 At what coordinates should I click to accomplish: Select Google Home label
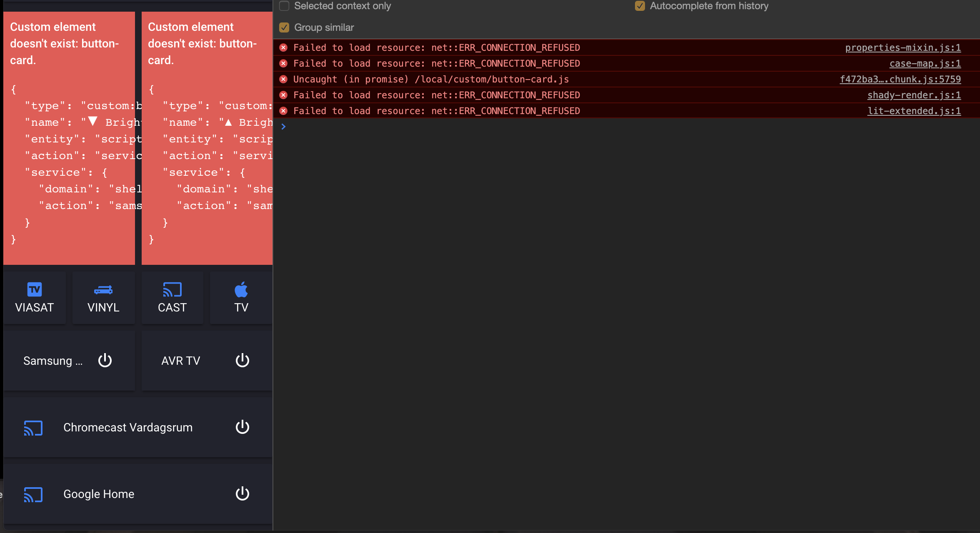click(99, 494)
